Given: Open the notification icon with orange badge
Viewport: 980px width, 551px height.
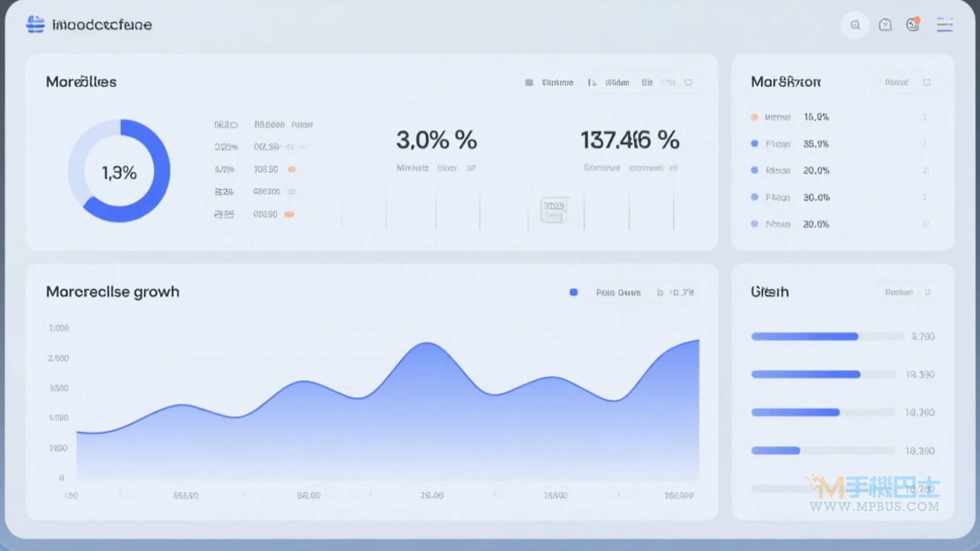Looking at the screenshot, I should tap(913, 24).
